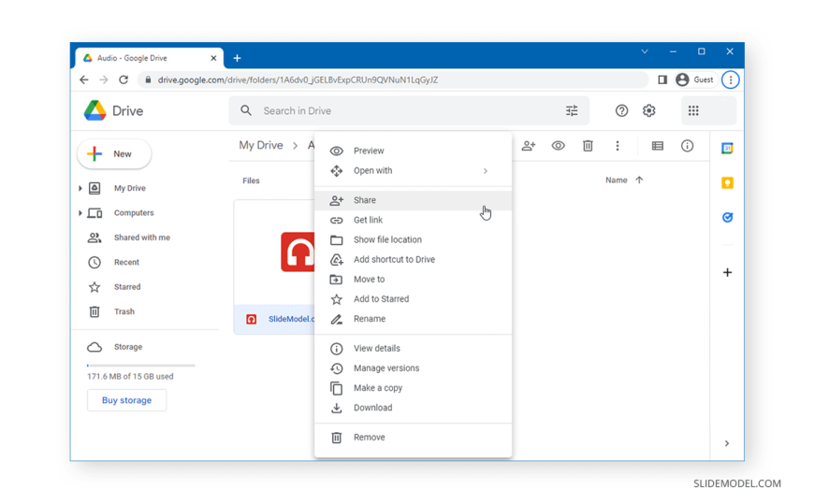
Task: Toggle list layout view
Action: 658,146
